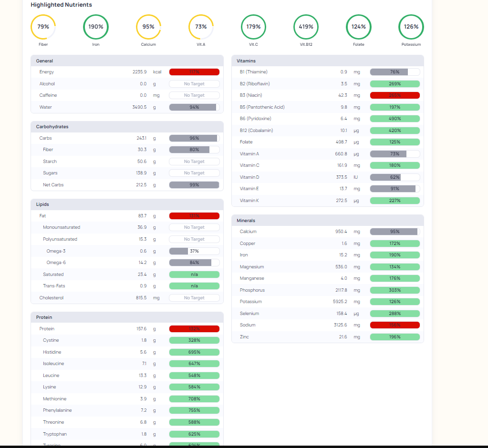Screen dimensions: 488x448
Task: Click the Alcohol No Target box
Action: tap(194, 83)
